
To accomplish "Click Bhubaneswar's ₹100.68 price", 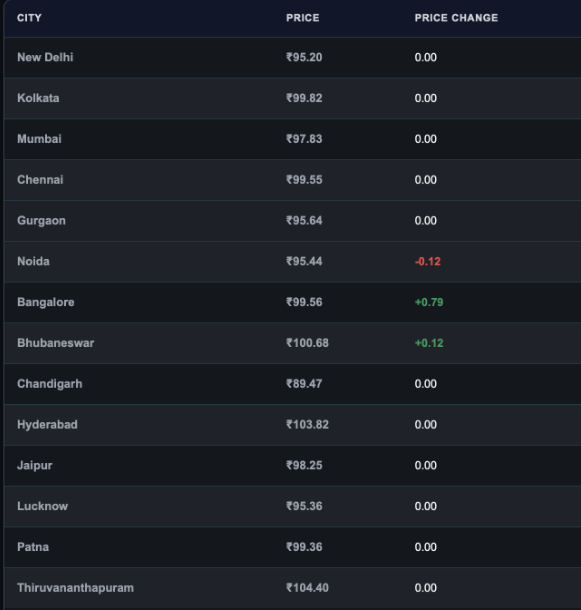I will point(307,343).
